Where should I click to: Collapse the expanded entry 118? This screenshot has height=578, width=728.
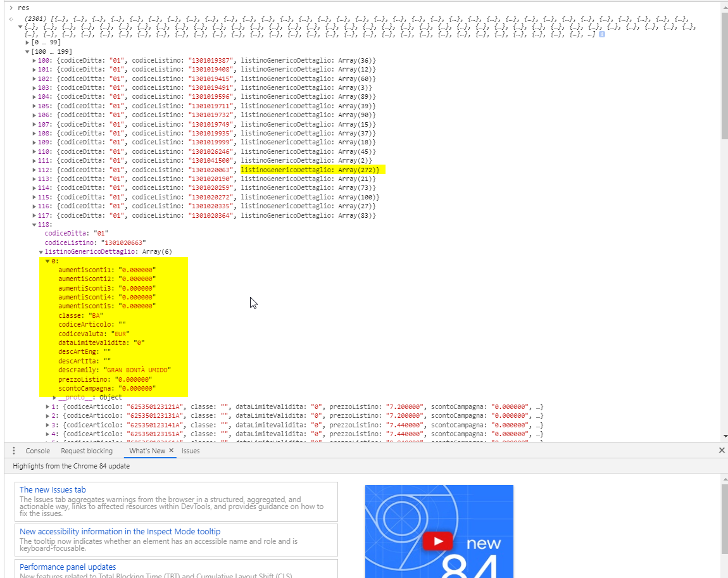(34, 225)
